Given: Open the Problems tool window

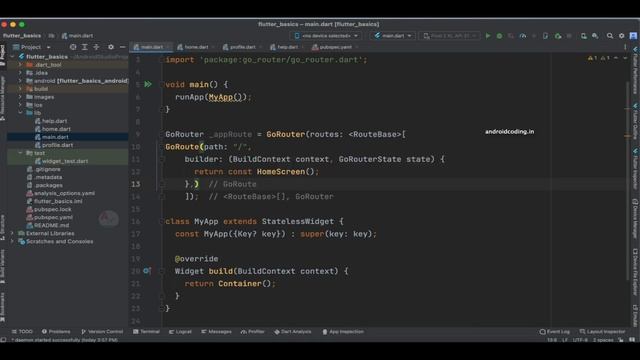Looking at the screenshot, I should [x=56, y=331].
